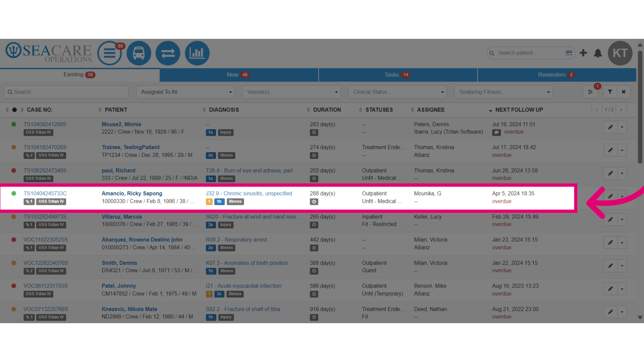Screen dimensions: 644x362
Task: Go to previous page arrow
Action: [597, 110]
